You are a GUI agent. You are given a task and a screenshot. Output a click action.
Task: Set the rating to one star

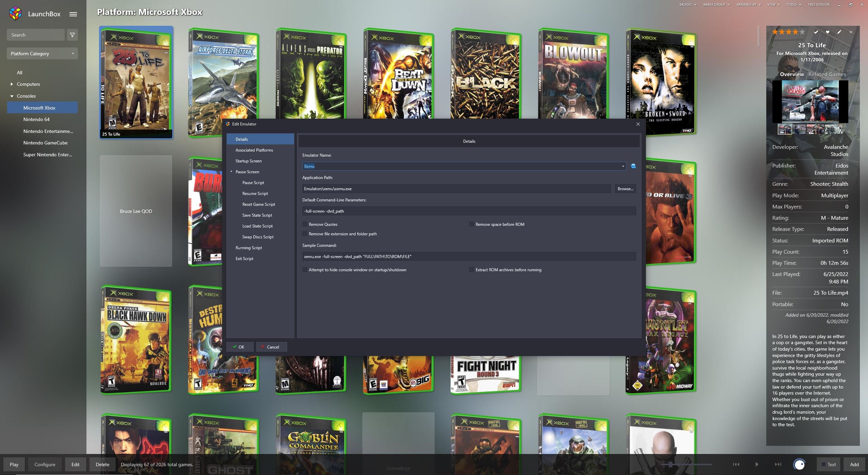coord(775,32)
